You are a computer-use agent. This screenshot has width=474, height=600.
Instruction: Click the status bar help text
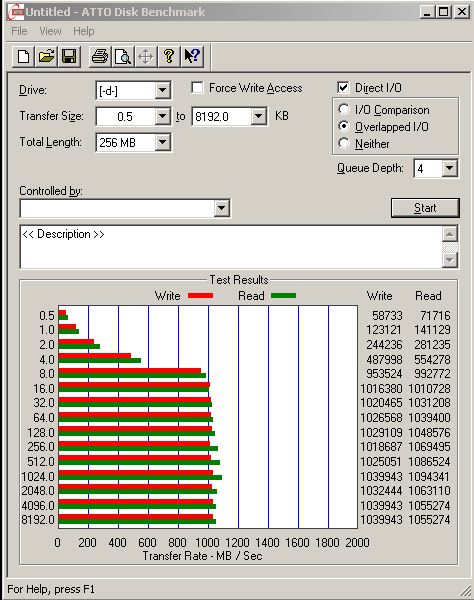pos(51,589)
